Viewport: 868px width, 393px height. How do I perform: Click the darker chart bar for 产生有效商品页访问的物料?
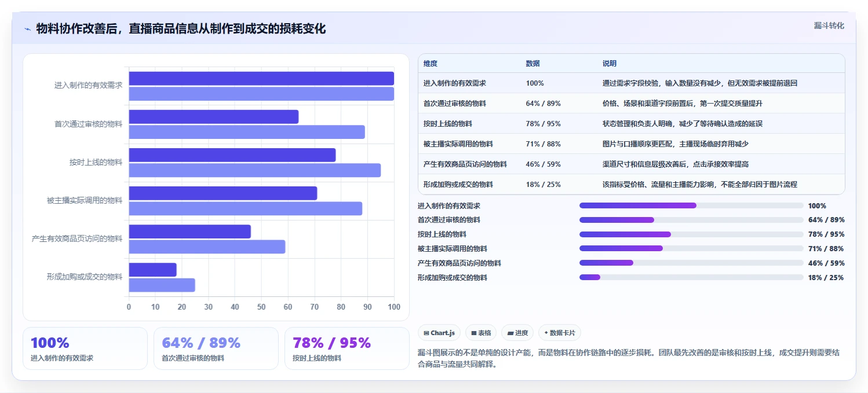189,232
